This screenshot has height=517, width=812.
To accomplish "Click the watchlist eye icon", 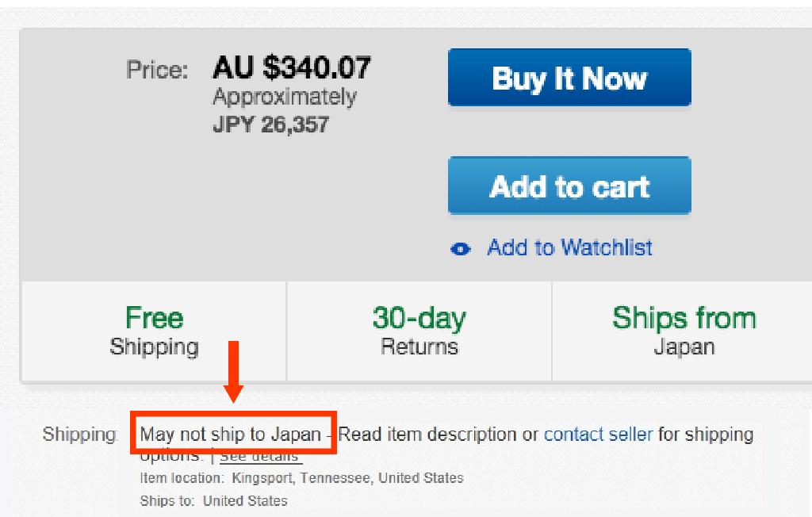I will [460, 248].
